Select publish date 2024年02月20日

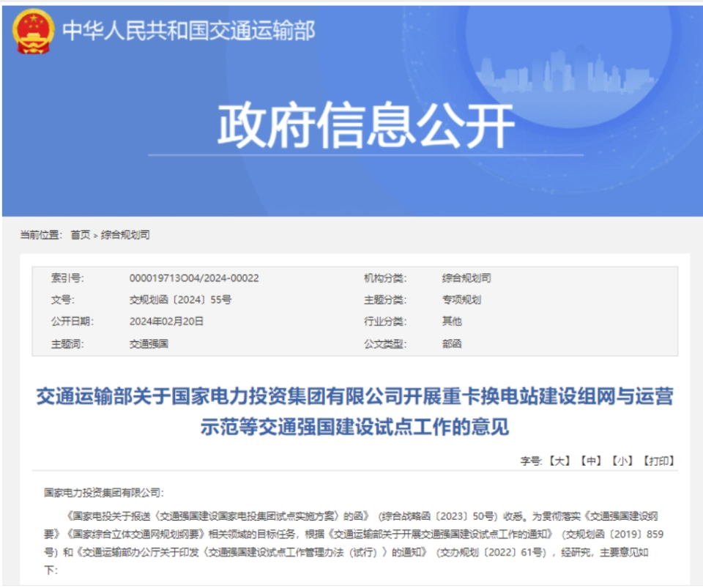pyautogui.click(x=166, y=321)
